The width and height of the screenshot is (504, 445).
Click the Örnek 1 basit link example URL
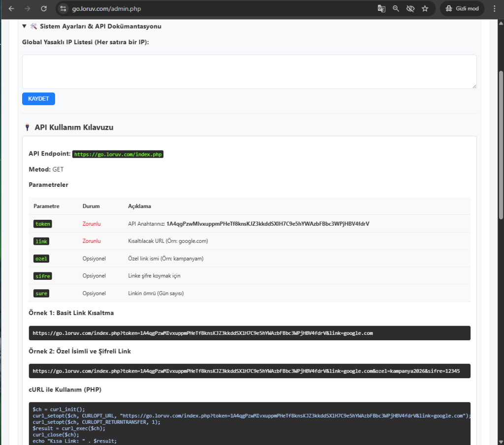click(x=203, y=333)
